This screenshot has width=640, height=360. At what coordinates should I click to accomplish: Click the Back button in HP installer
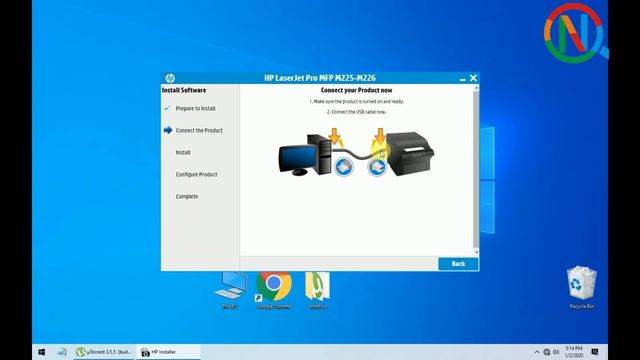point(458,264)
